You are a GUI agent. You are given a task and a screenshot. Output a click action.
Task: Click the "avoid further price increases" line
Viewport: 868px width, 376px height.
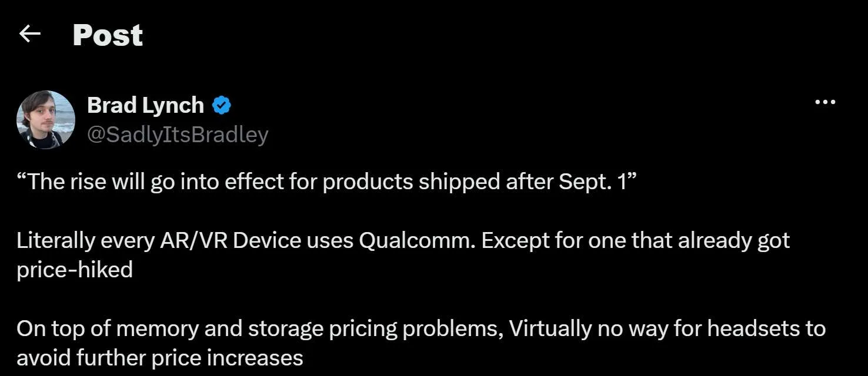coord(160,358)
